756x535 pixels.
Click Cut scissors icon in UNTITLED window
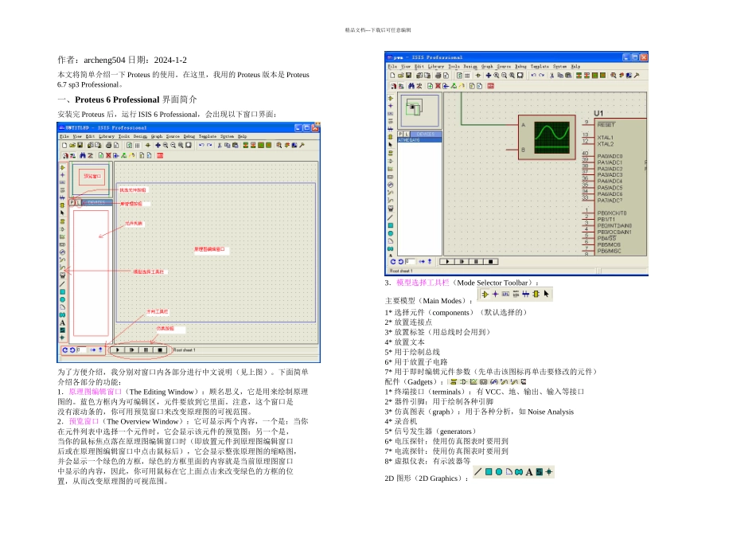click(220, 145)
